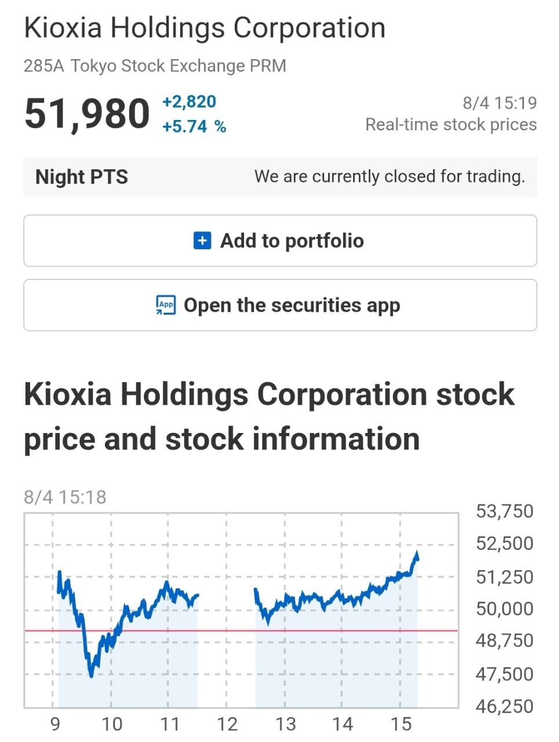Click the +5.74 % change percentage
The width and height of the screenshot is (560, 742).
click(194, 126)
